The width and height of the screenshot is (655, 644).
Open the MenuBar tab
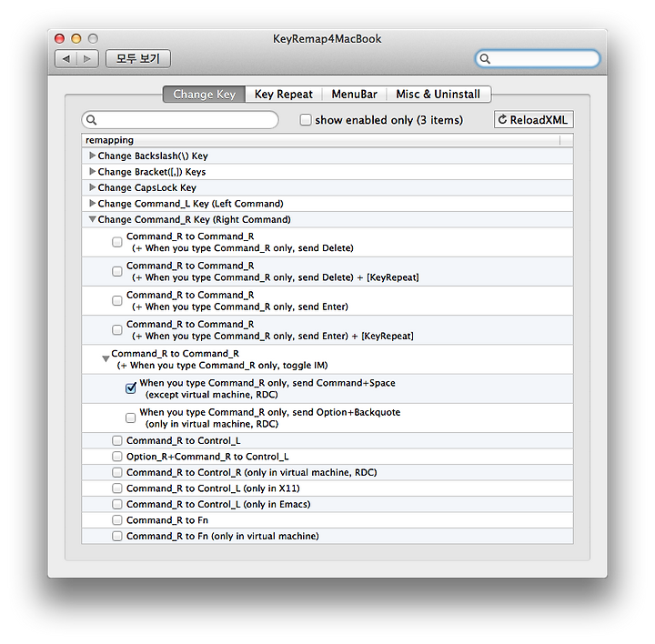[x=354, y=95]
